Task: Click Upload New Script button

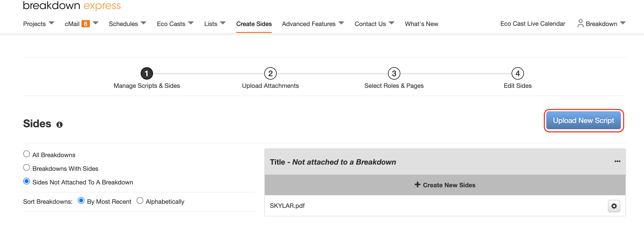Action: tap(583, 121)
